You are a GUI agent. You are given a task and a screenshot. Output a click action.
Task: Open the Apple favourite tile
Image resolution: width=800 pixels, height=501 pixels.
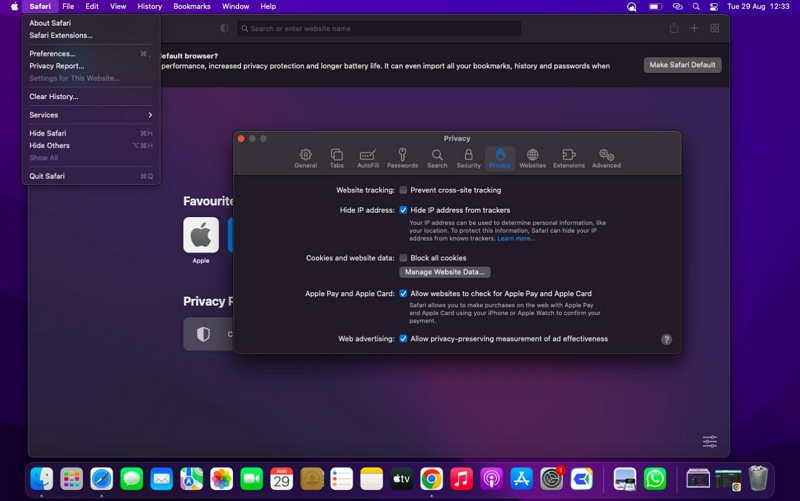(201, 235)
